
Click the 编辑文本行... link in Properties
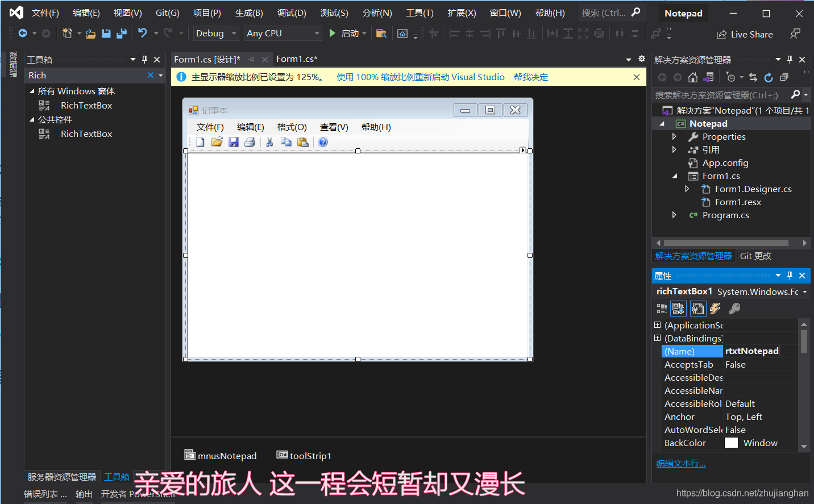681,464
